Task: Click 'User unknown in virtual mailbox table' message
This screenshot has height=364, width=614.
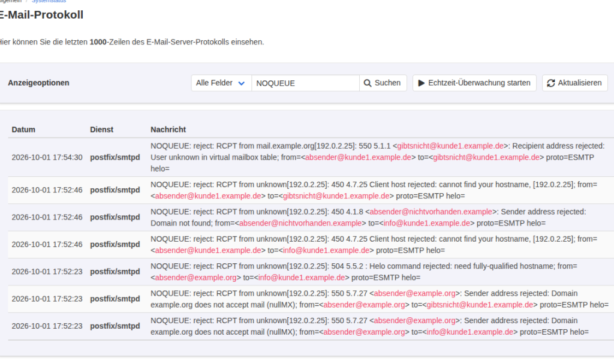Action: (215, 158)
